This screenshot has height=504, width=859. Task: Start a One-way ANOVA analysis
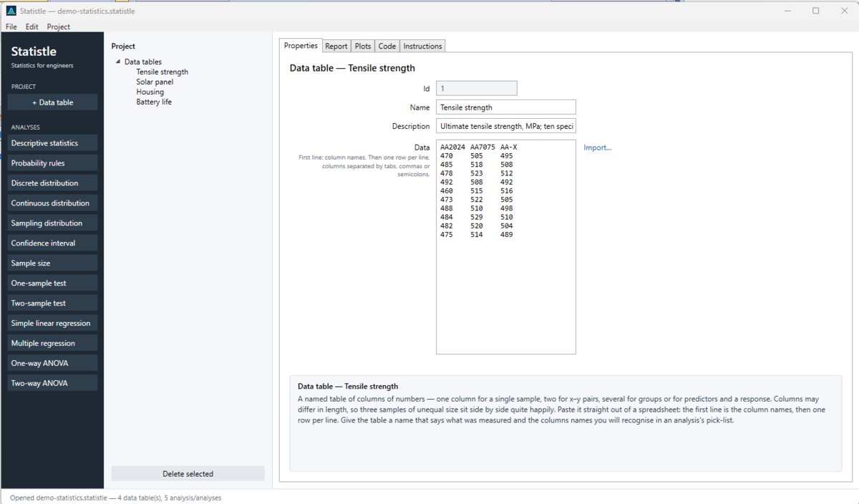click(x=52, y=364)
